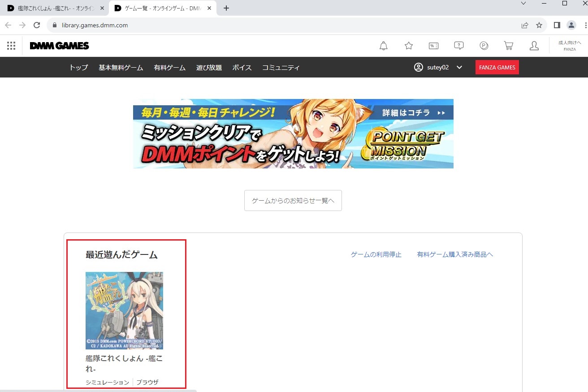Viewport: 588px width, 392px height.
Task: Open the shopping cart icon
Action: [x=509, y=46]
